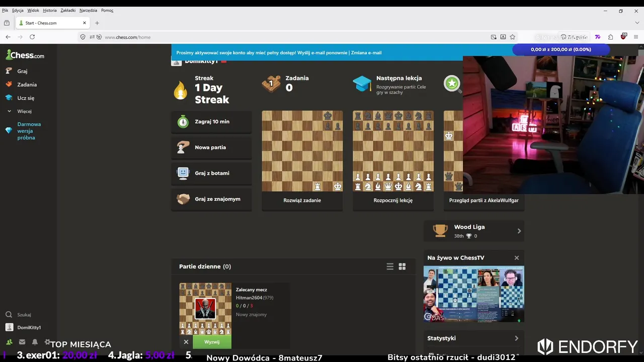Click the green star badge icon

[452, 83]
